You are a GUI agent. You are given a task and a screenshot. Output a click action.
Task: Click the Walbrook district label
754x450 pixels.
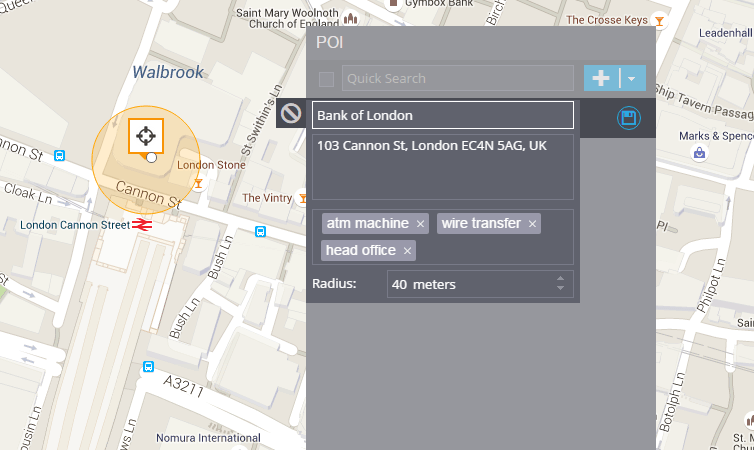(x=168, y=72)
